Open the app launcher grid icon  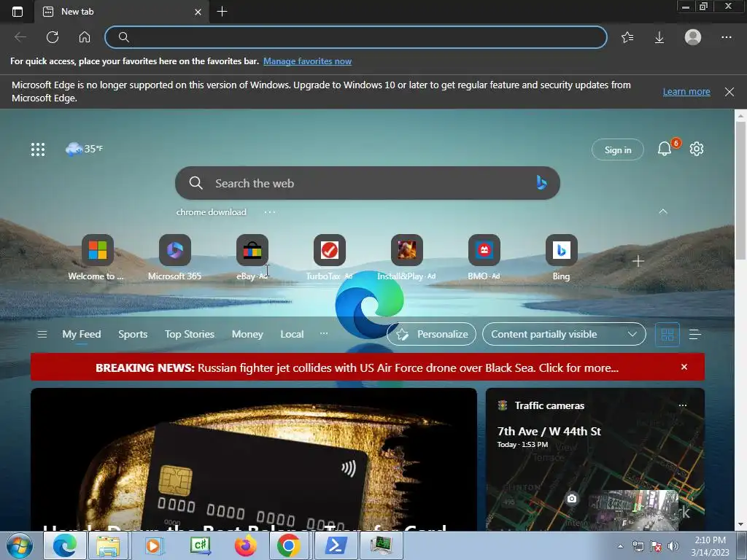(x=38, y=149)
